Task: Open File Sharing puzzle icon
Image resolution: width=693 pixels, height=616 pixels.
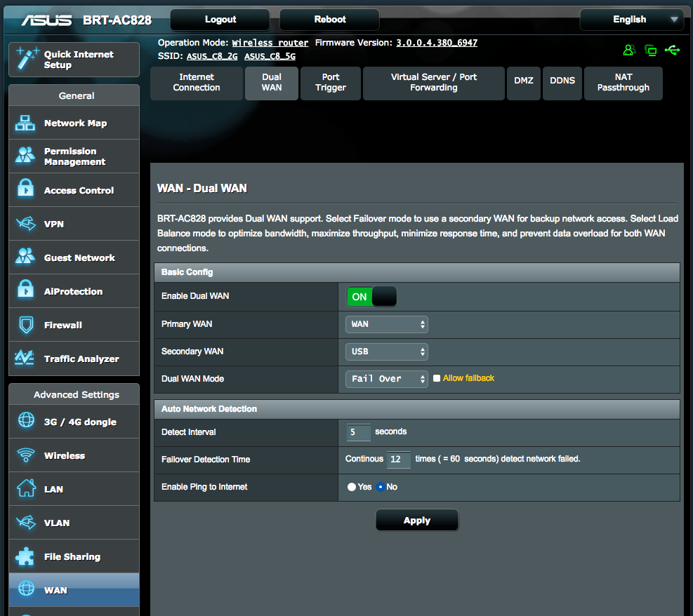Action: point(25,556)
